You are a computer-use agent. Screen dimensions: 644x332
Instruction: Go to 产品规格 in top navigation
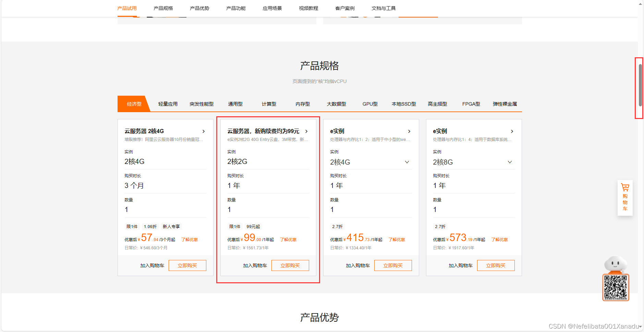coord(163,8)
